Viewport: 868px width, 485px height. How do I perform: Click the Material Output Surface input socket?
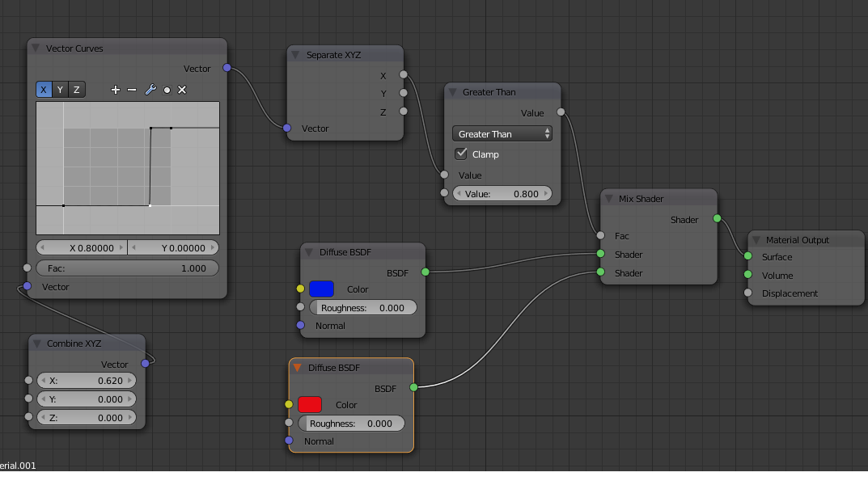(747, 256)
